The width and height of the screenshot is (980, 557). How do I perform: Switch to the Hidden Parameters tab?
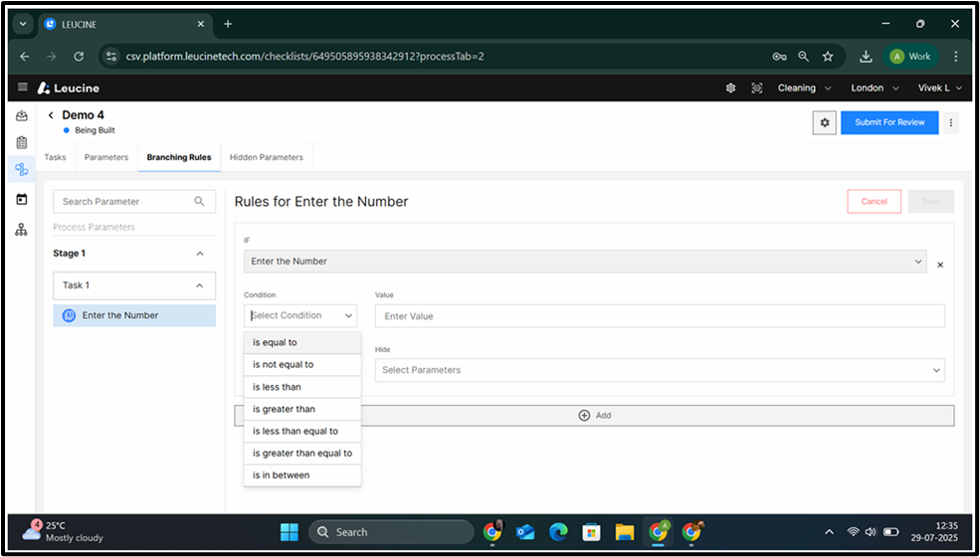[266, 157]
